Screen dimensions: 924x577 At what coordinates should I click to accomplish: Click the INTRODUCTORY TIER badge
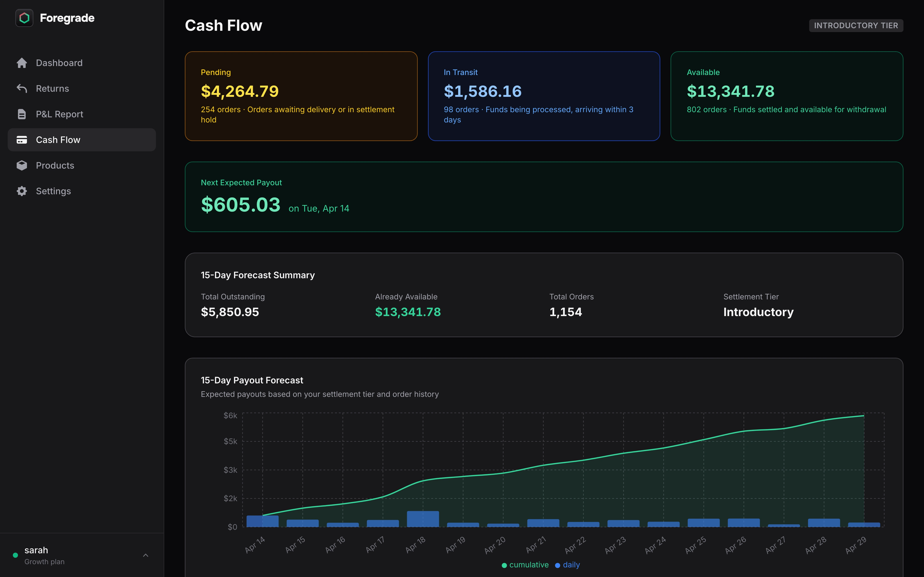coord(856,25)
